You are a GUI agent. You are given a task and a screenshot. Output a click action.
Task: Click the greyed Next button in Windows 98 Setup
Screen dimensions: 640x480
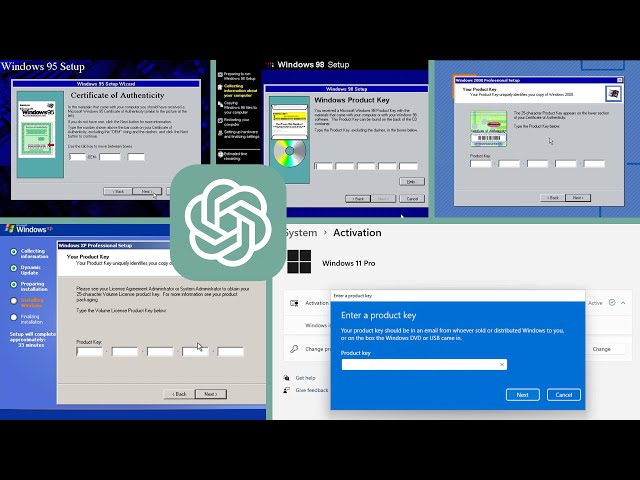(x=383, y=199)
